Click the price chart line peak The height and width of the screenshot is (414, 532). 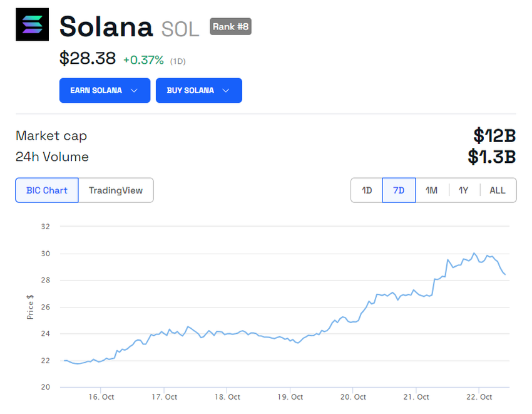coord(474,252)
